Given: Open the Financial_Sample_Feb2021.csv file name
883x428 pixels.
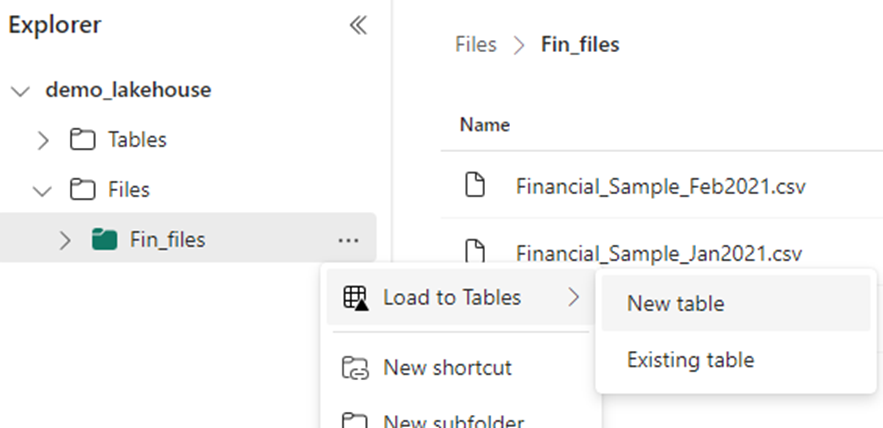Looking at the screenshot, I should (x=661, y=186).
